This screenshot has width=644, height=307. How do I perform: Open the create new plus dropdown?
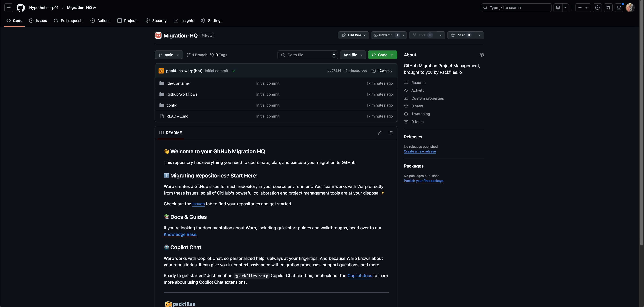click(583, 7)
